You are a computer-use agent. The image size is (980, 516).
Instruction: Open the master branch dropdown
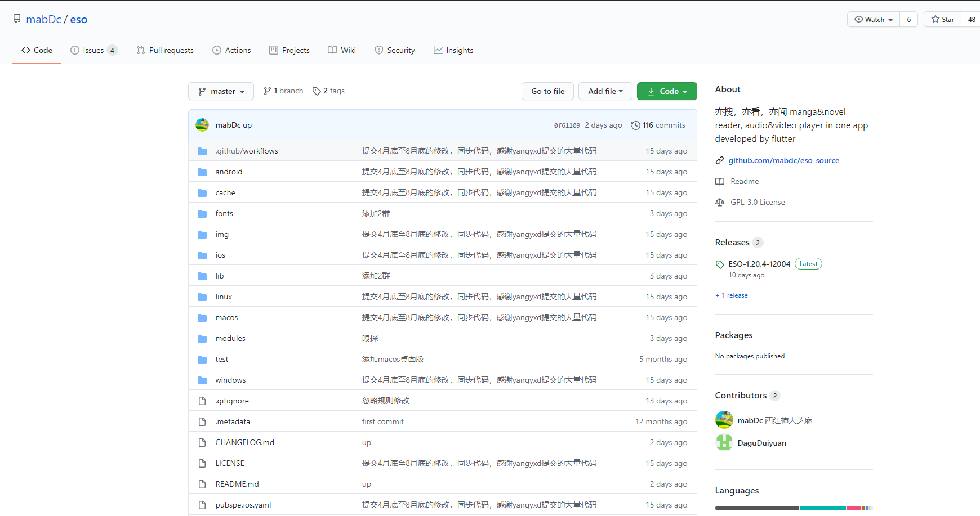221,91
